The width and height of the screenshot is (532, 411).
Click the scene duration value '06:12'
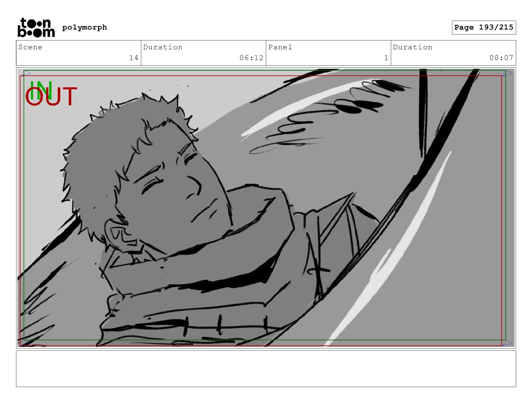click(x=251, y=58)
